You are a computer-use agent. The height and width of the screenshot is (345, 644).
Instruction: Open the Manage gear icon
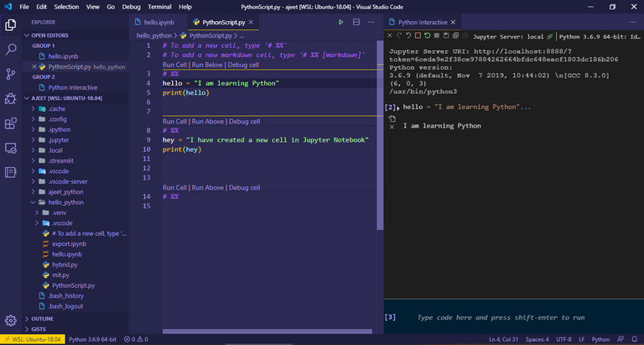11,320
